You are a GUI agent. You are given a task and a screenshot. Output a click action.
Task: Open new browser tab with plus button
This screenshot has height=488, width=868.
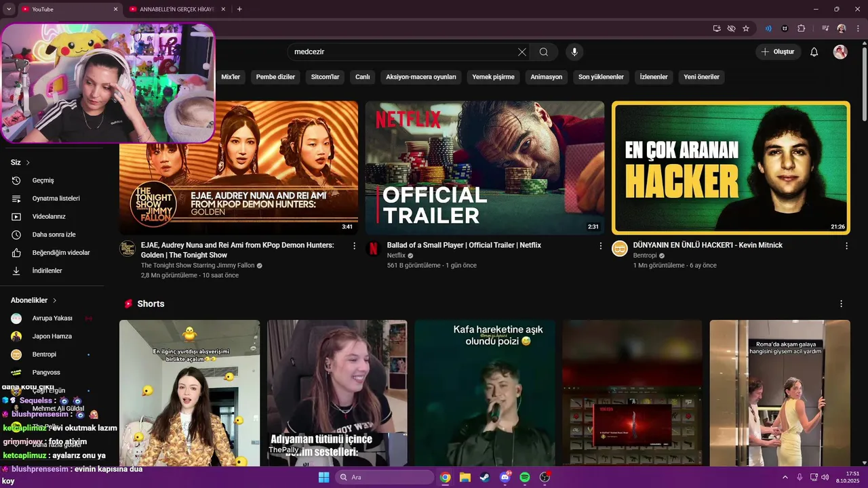pyautogui.click(x=239, y=9)
